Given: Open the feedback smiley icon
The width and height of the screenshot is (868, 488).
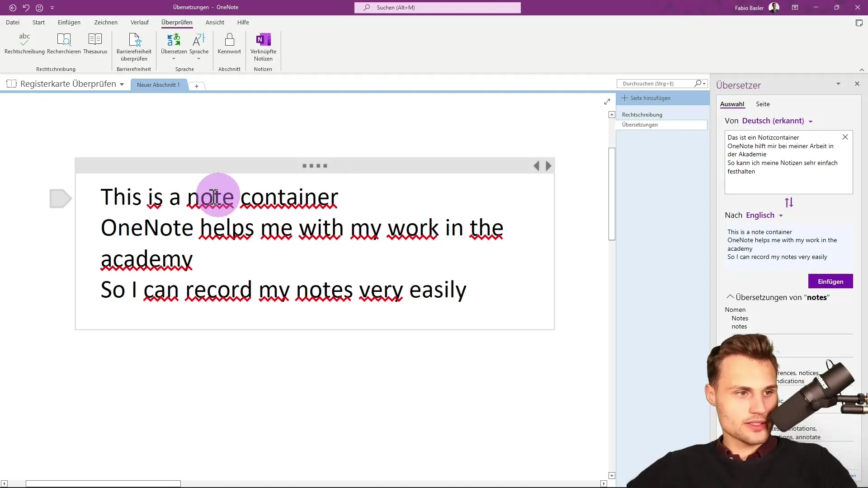Looking at the screenshot, I should (x=39, y=8).
